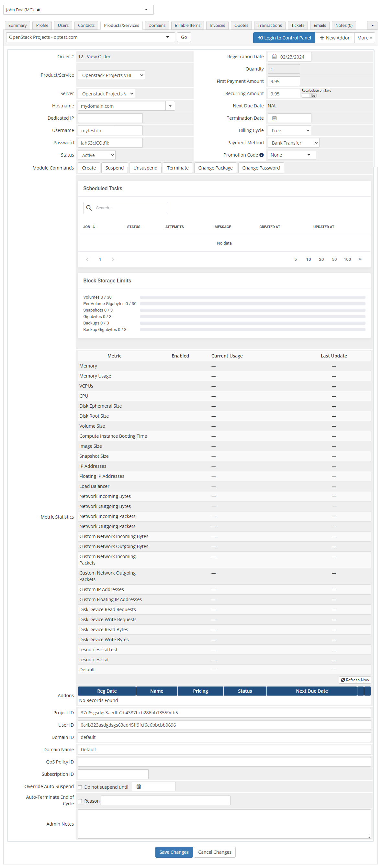Click the Go button
This screenshot has width=382, height=868.
(x=184, y=37)
